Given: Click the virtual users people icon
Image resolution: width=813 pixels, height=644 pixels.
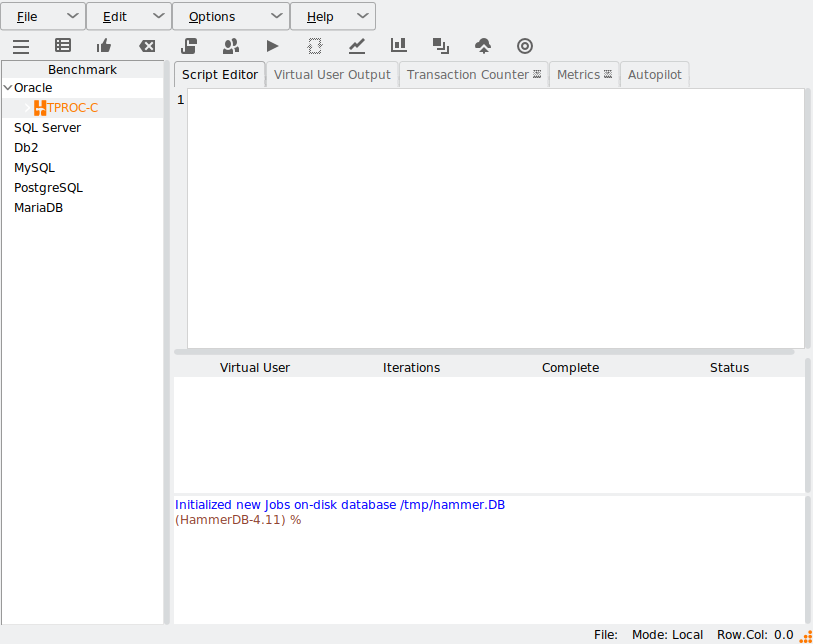Looking at the screenshot, I should point(231,46).
